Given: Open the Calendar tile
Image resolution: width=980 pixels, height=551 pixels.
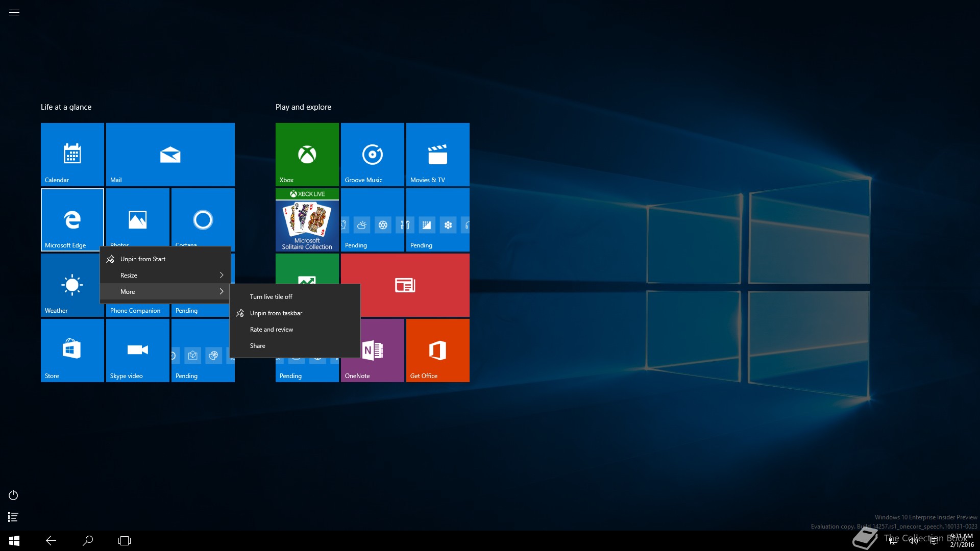Looking at the screenshot, I should [x=72, y=154].
